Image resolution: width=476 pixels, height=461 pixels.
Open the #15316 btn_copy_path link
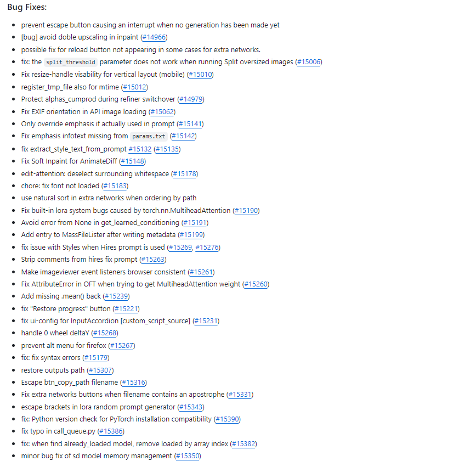(x=134, y=383)
